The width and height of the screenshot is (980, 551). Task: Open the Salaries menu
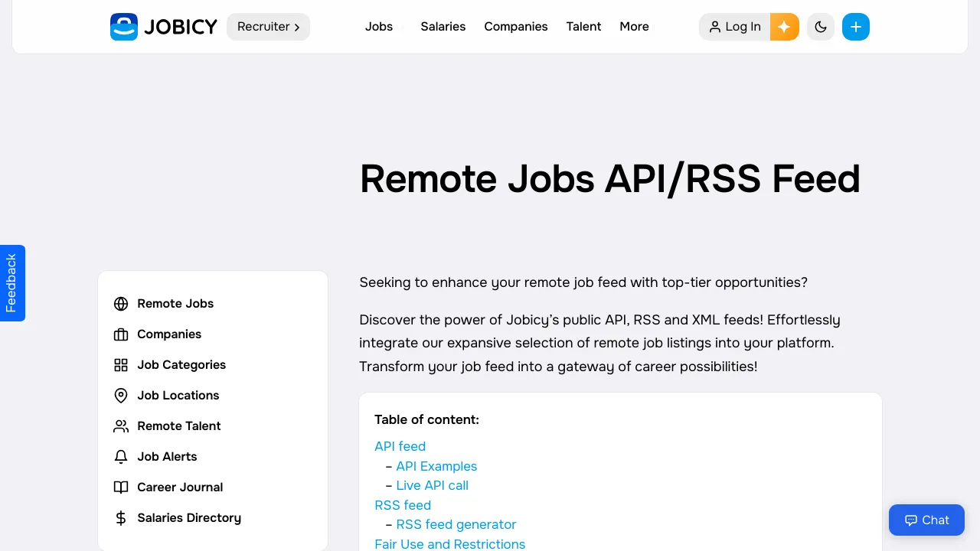[443, 27]
